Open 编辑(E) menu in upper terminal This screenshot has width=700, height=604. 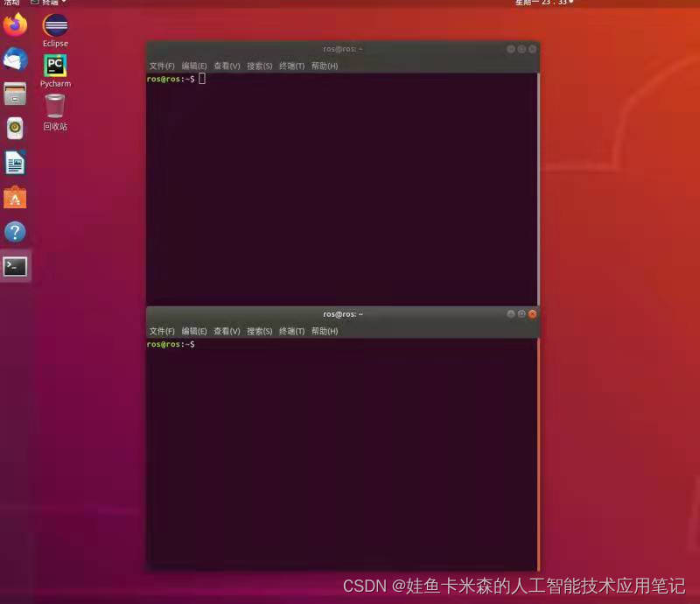tap(194, 67)
